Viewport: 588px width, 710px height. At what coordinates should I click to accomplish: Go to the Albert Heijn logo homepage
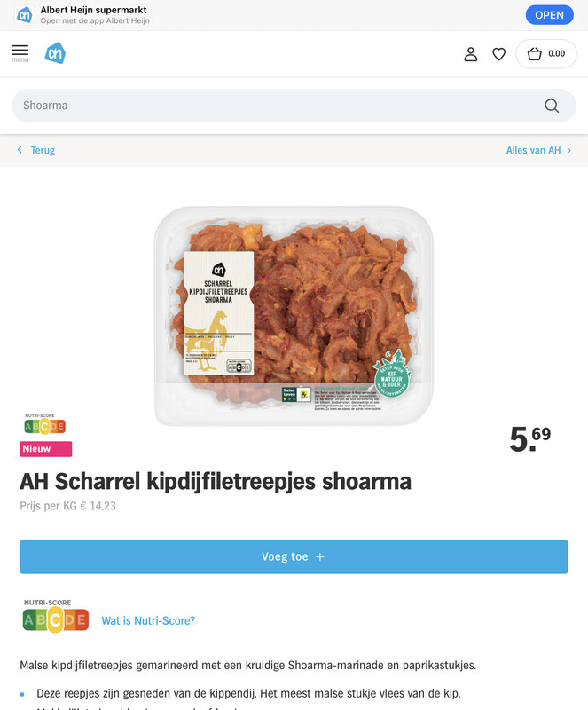coord(55,53)
